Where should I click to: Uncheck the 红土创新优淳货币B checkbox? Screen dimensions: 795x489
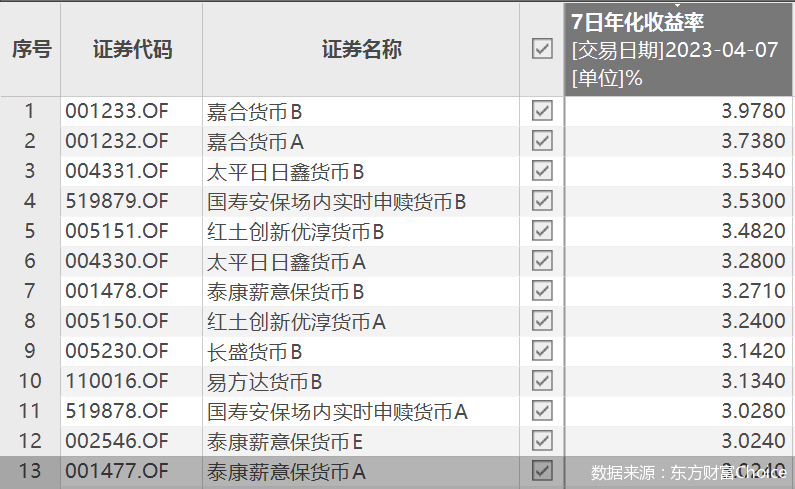(x=542, y=231)
